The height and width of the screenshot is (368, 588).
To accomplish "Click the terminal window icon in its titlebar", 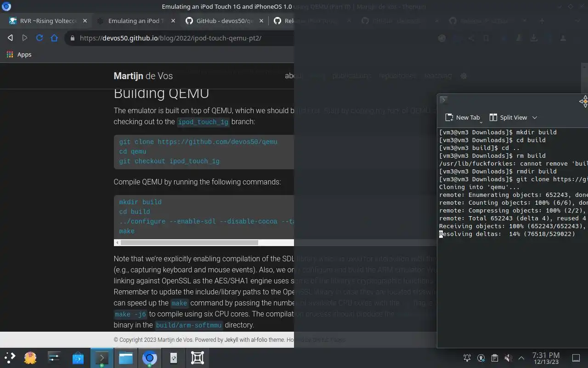I will (x=443, y=100).
